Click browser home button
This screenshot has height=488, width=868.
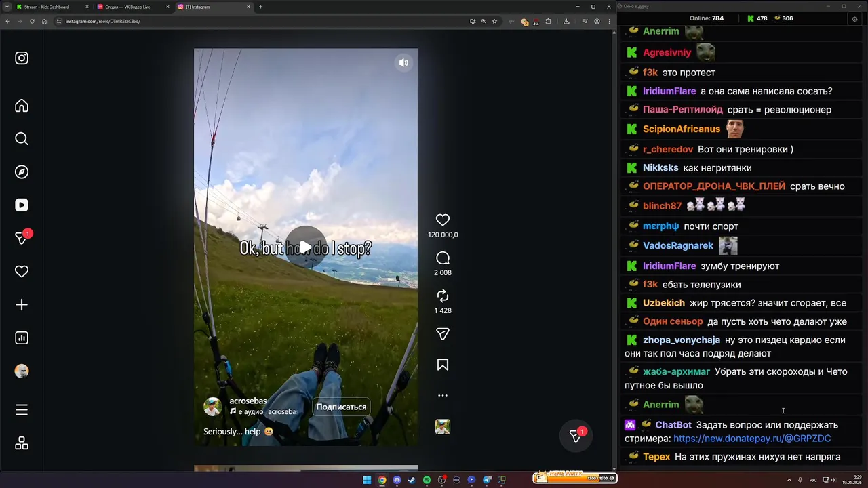click(x=44, y=21)
